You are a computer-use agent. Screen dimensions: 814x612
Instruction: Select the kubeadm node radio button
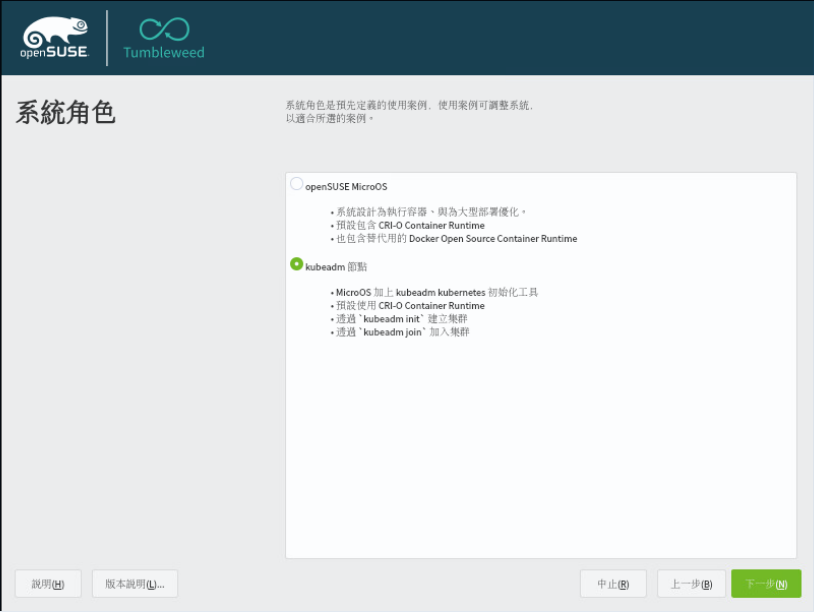pyautogui.click(x=296, y=264)
